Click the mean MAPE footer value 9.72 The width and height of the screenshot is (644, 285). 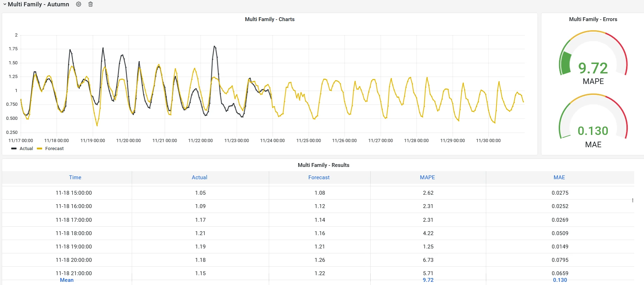click(x=428, y=280)
